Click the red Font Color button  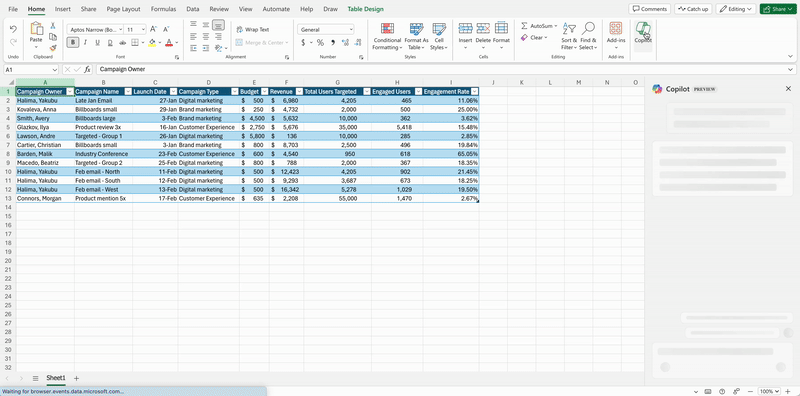[169, 42]
